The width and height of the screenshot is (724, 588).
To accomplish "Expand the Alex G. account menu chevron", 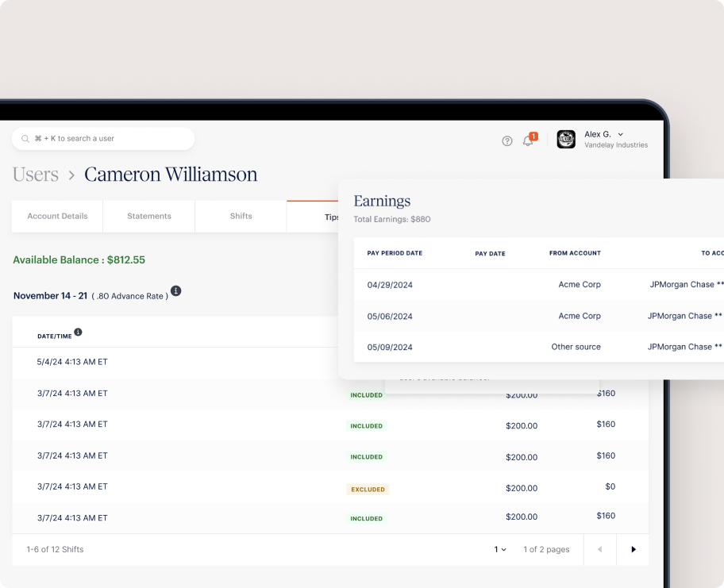I will coord(621,134).
